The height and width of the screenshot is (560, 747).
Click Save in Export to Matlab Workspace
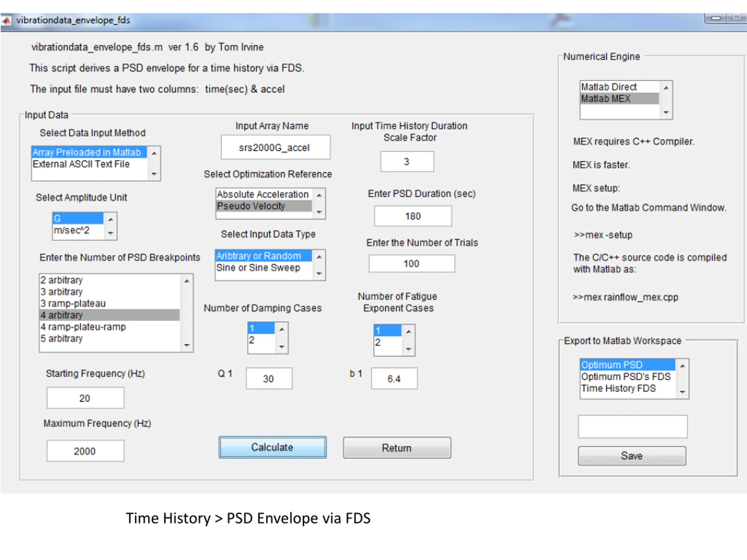(632, 456)
